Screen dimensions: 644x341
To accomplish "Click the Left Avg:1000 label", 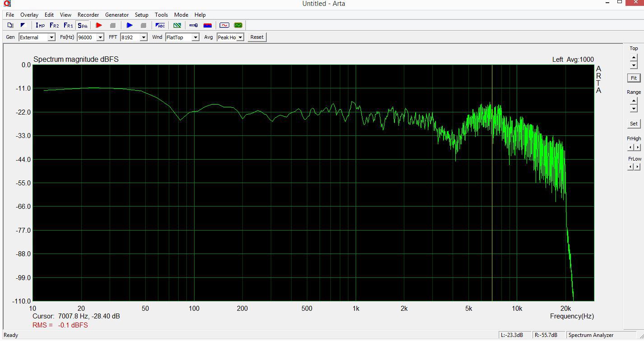I will (573, 60).
